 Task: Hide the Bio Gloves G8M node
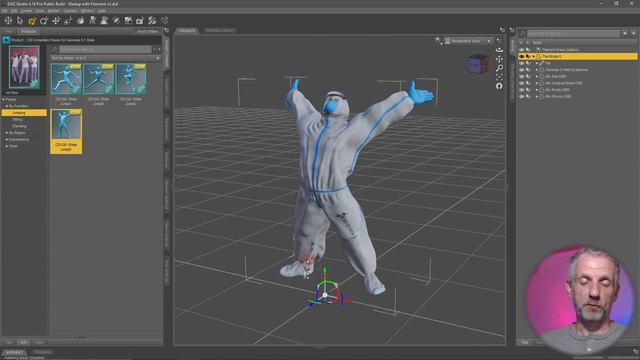tap(521, 96)
